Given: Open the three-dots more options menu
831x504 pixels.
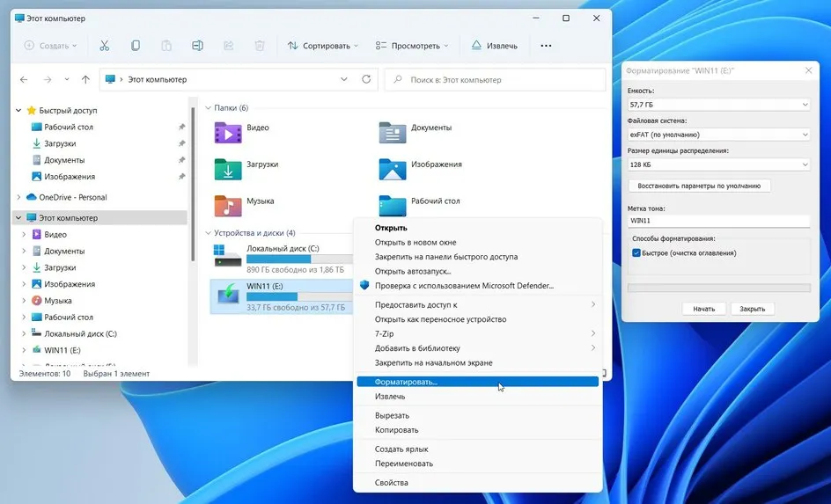Looking at the screenshot, I should (546, 46).
